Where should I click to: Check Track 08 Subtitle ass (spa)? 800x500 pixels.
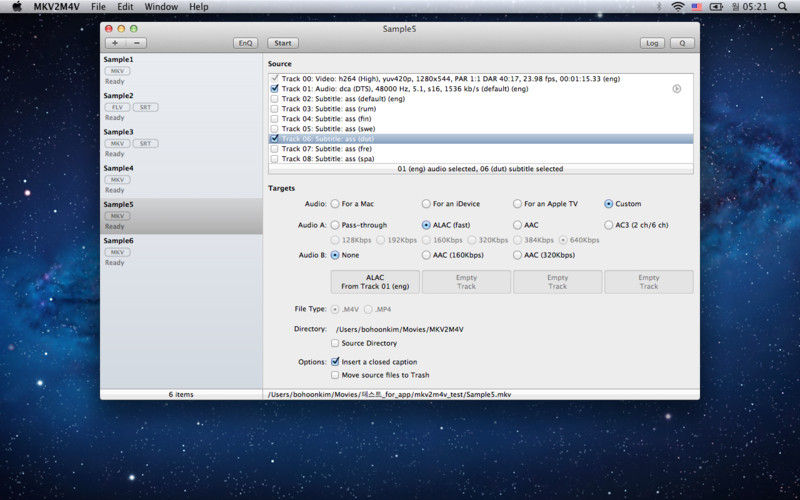[274, 159]
